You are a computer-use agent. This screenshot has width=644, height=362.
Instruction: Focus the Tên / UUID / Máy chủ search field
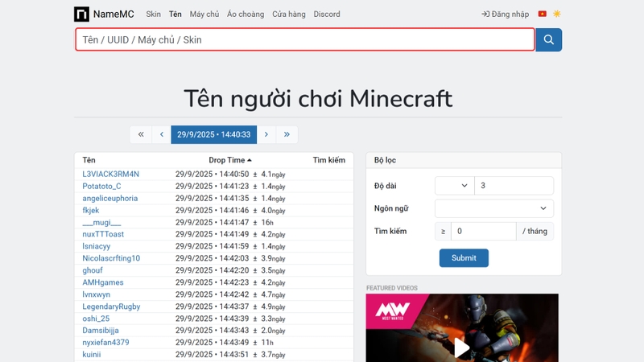[305, 39]
